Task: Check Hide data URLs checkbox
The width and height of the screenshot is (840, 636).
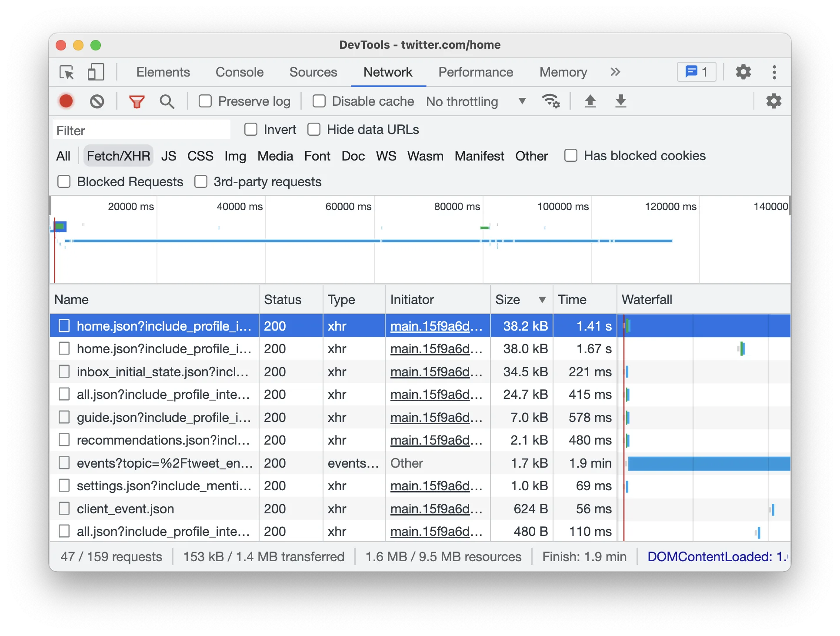Action: (314, 130)
